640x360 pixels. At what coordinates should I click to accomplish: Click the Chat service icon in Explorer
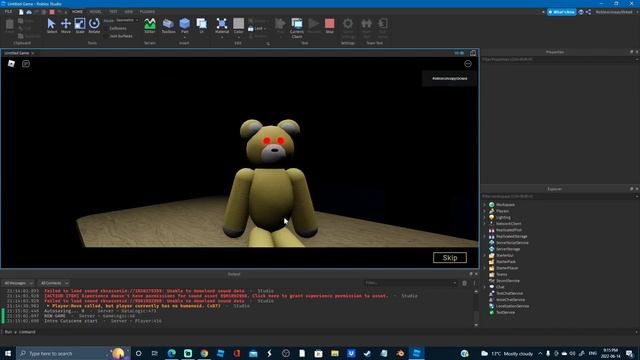click(x=491, y=287)
